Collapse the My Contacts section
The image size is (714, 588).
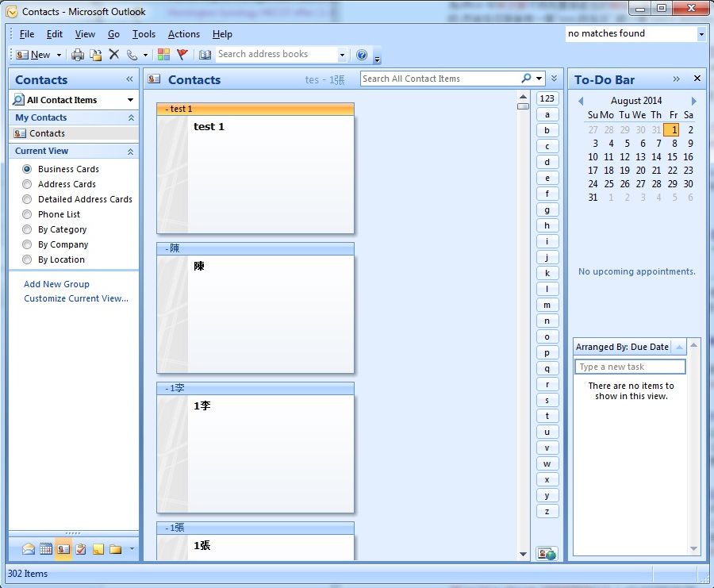(x=131, y=117)
